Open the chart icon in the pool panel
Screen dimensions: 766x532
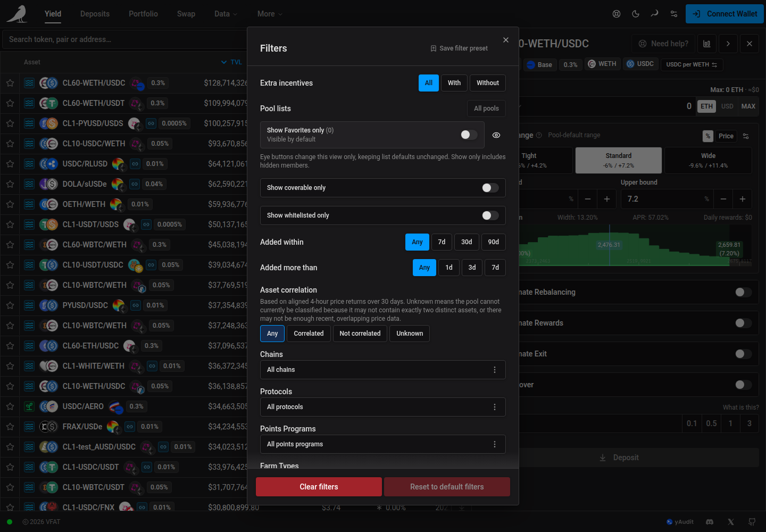point(707,44)
